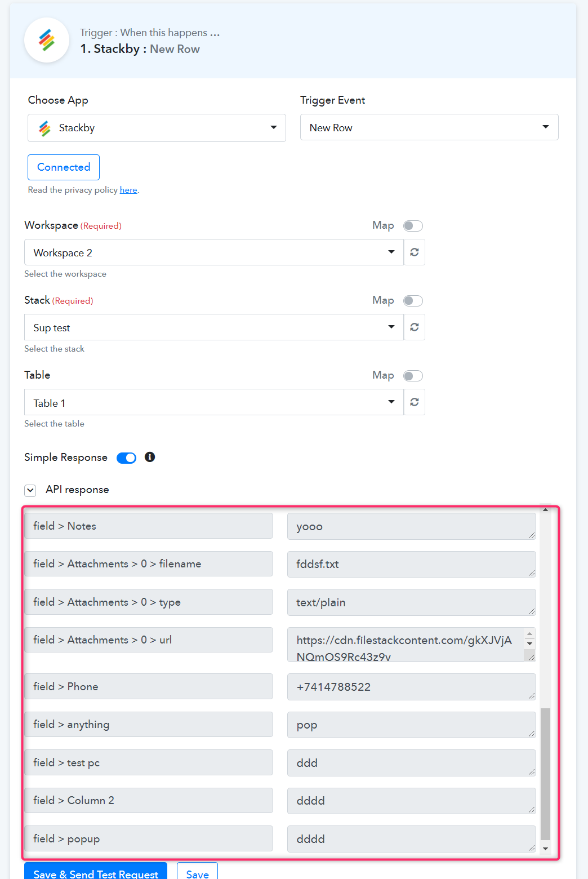This screenshot has width=588, height=879.
Task: Toggle the Table Map switch
Action: [x=413, y=376]
